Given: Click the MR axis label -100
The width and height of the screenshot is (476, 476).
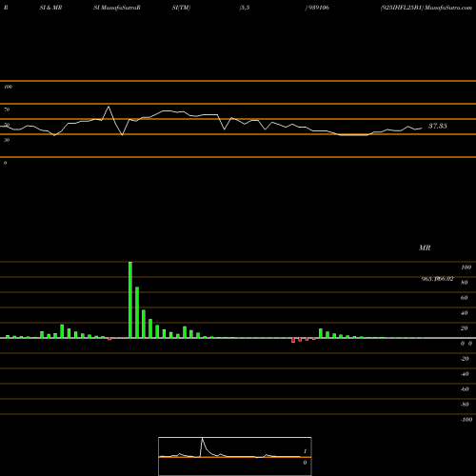Looking at the screenshot, I should pos(466,420).
